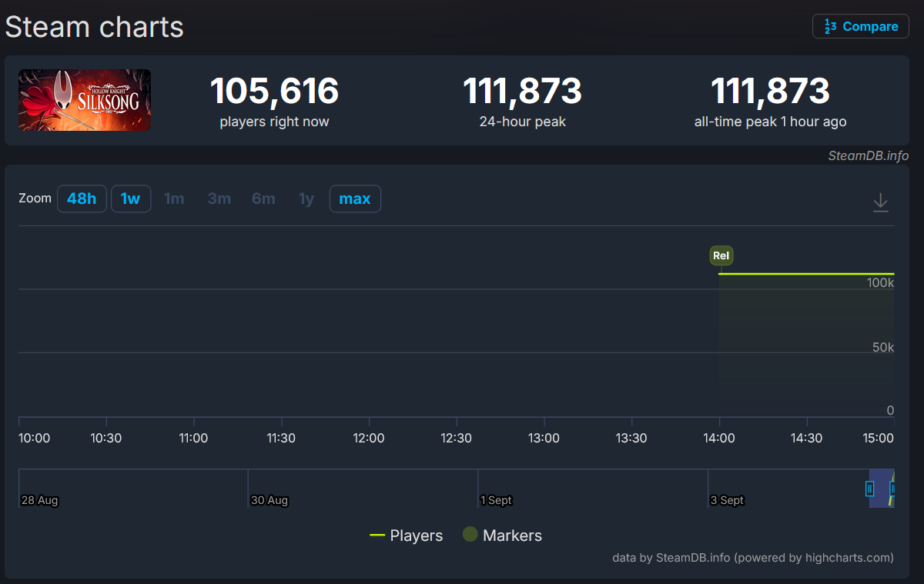Click the 14:00 x-axis label

719,438
